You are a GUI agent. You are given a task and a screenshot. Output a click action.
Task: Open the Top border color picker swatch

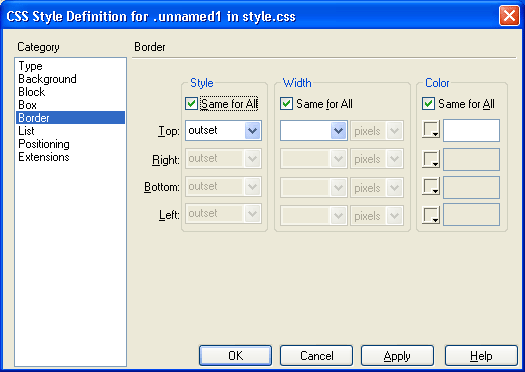point(431,130)
